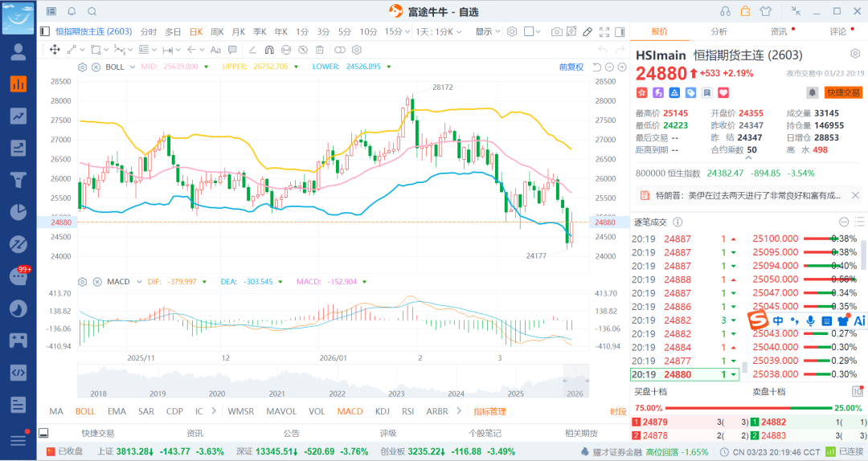Image resolution: width=868 pixels, height=461 pixels.
Task: Toggle the left sidebar panel icon
Action: (x=44, y=31)
